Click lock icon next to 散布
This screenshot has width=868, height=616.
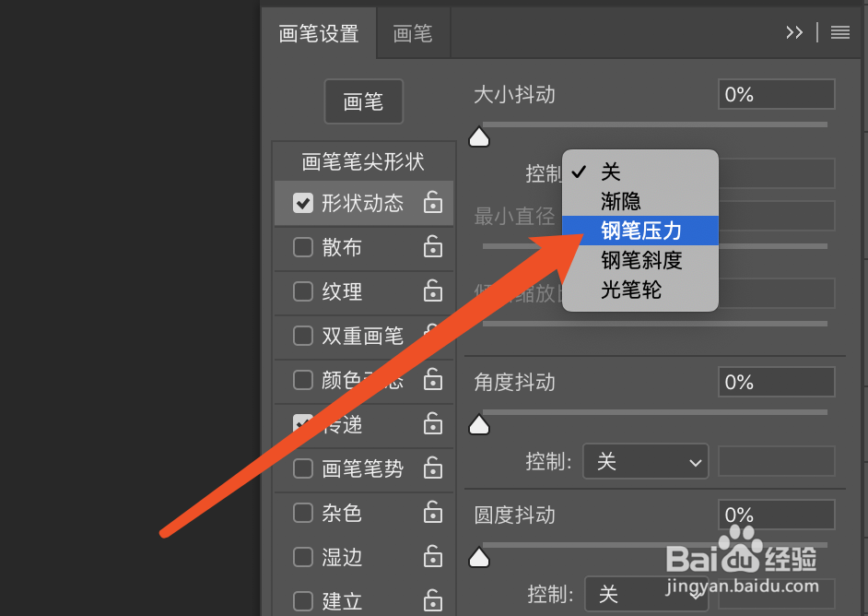[x=433, y=246]
